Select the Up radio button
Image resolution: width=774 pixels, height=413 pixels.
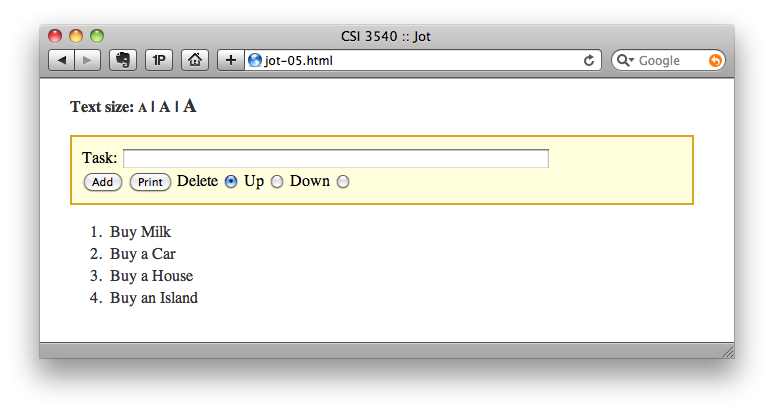277,182
